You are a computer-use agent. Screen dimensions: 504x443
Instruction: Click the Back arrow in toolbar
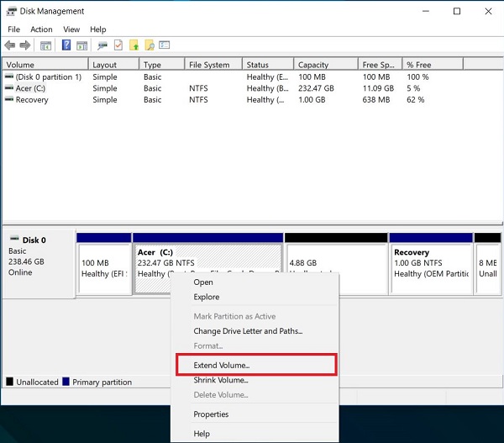(10, 45)
